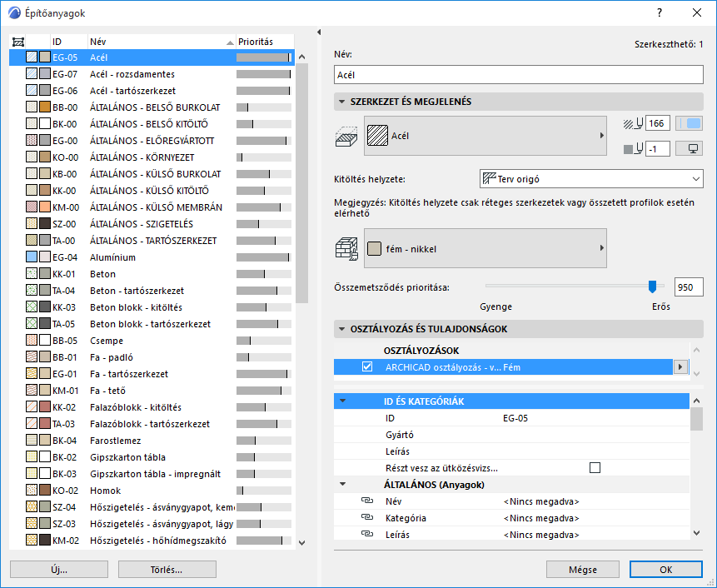This screenshot has width=717, height=588.
Task: Click the foreground pen number field 166
Action: coord(658,123)
